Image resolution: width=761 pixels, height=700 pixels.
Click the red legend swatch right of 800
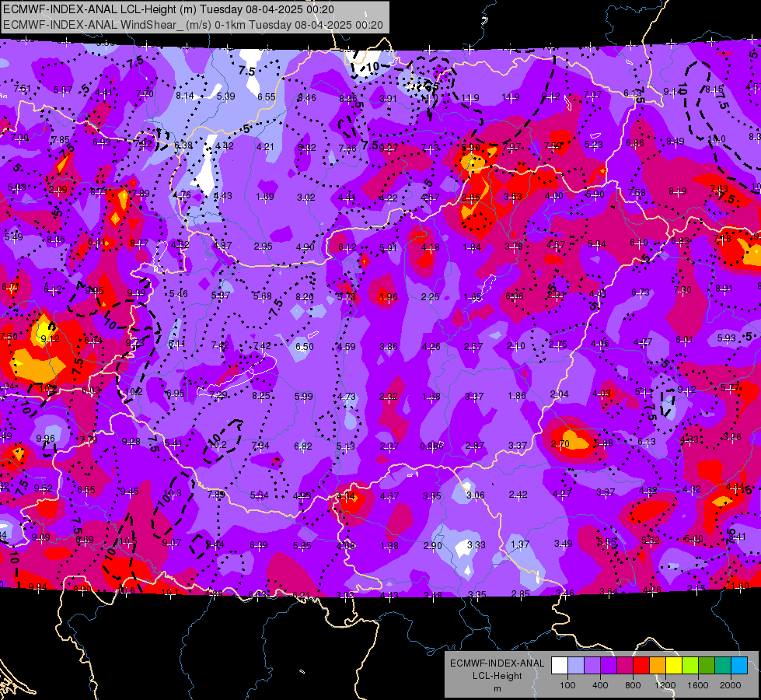641,666
